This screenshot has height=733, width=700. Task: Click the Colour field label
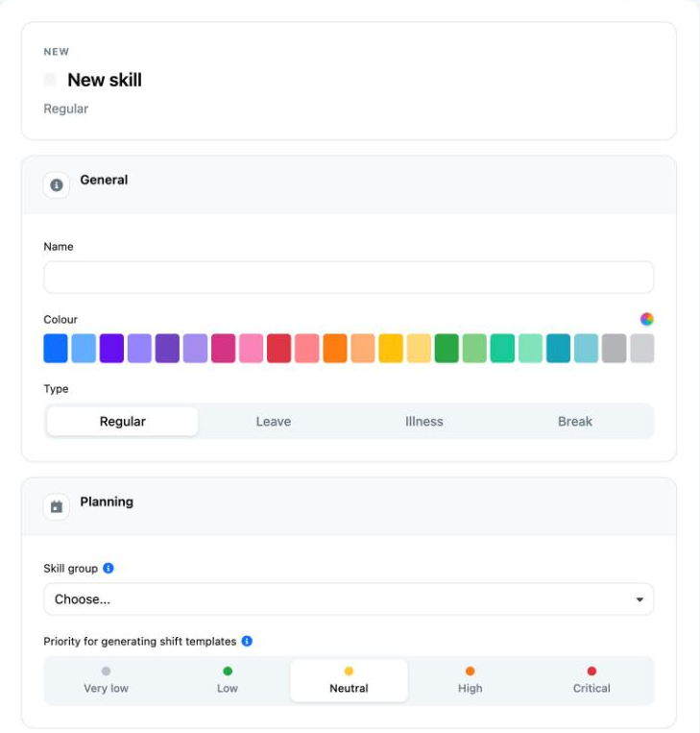point(60,319)
